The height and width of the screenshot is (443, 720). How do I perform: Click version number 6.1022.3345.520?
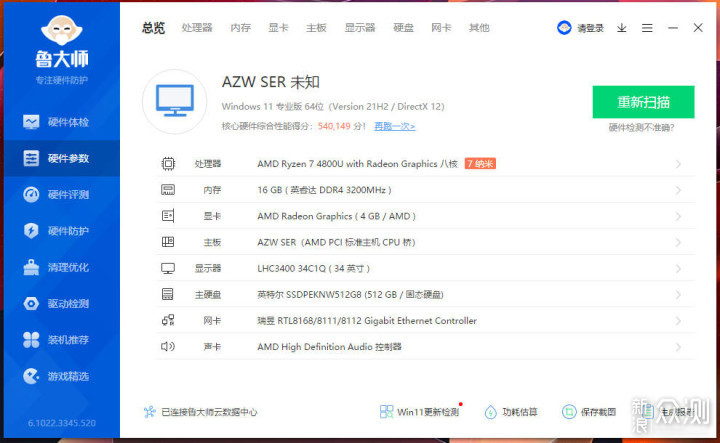(62, 423)
